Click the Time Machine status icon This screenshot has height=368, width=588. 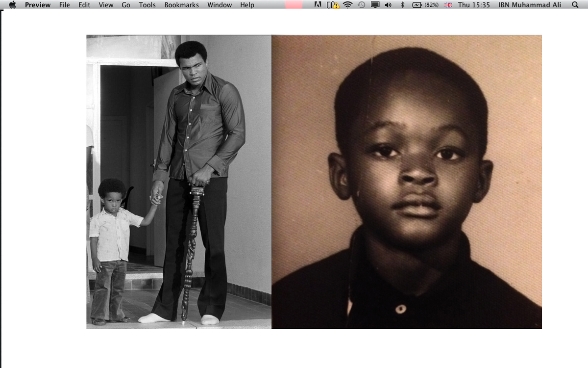(x=361, y=5)
